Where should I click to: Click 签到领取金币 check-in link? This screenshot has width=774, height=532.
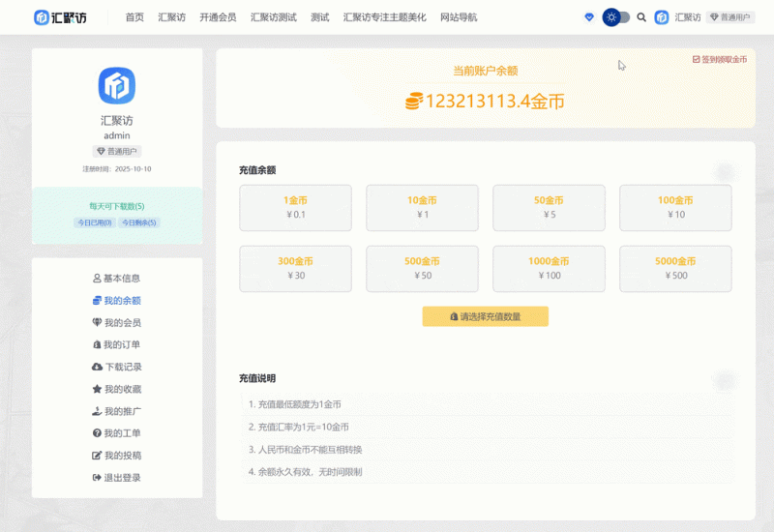click(720, 59)
